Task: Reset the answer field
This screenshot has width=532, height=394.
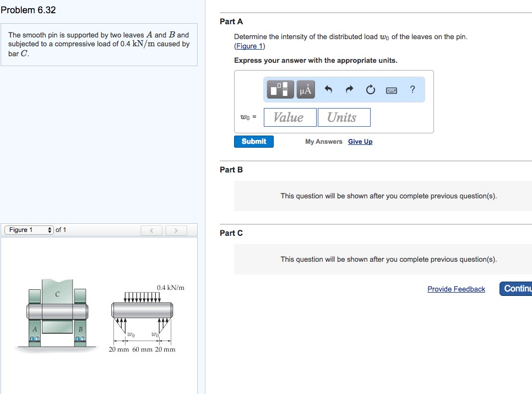Action: [370, 89]
